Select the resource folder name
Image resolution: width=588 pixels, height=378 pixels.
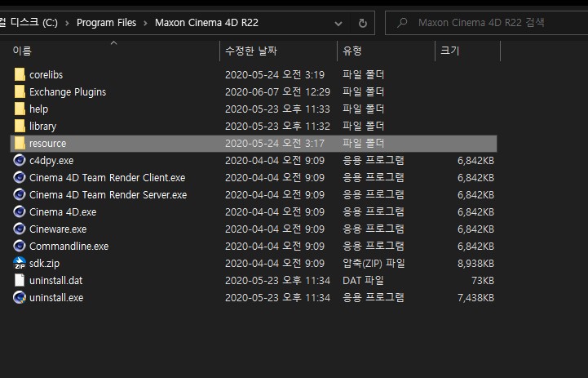coord(47,144)
